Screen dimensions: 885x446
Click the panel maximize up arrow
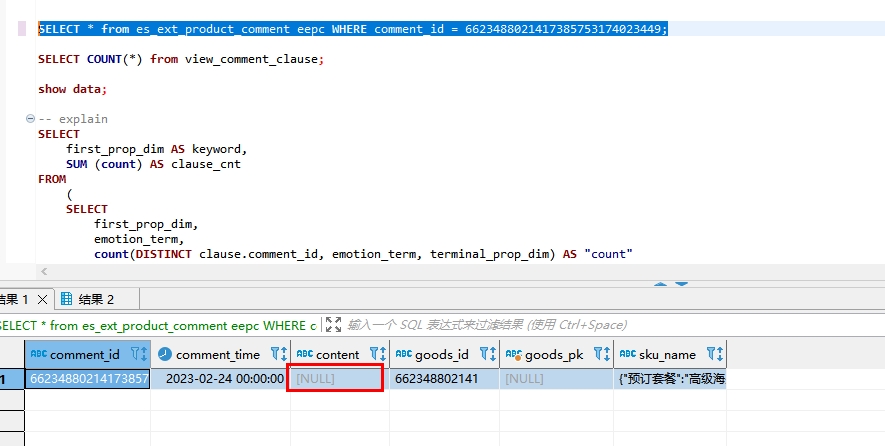pos(660,284)
